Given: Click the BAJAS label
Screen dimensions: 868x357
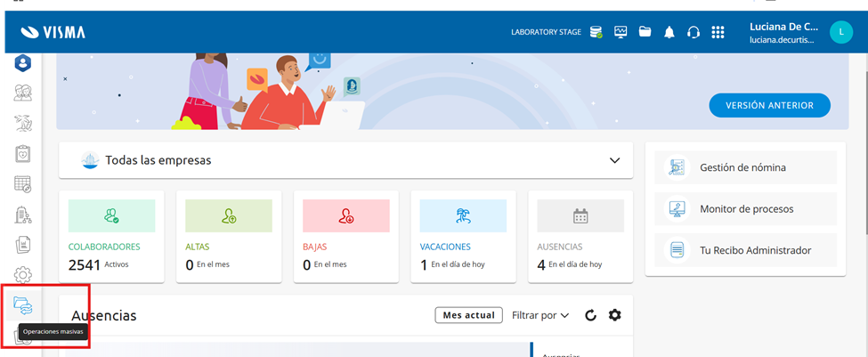Looking at the screenshot, I should pos(315,247).
